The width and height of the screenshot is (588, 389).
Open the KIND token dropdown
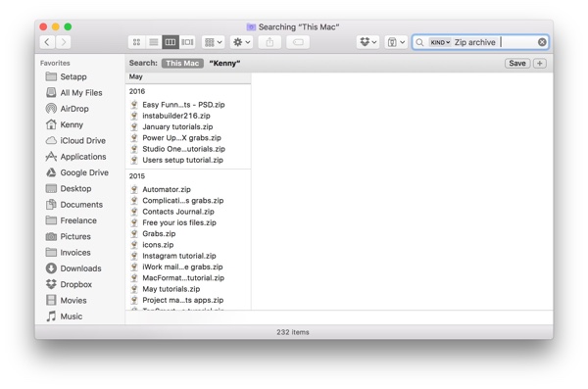point(440,42)
